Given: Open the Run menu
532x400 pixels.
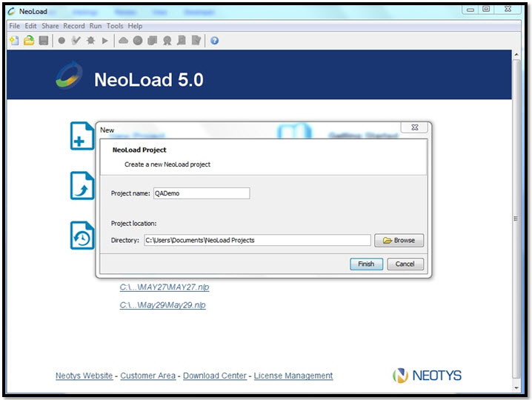Looking at the screenshot, I should 96,26.
